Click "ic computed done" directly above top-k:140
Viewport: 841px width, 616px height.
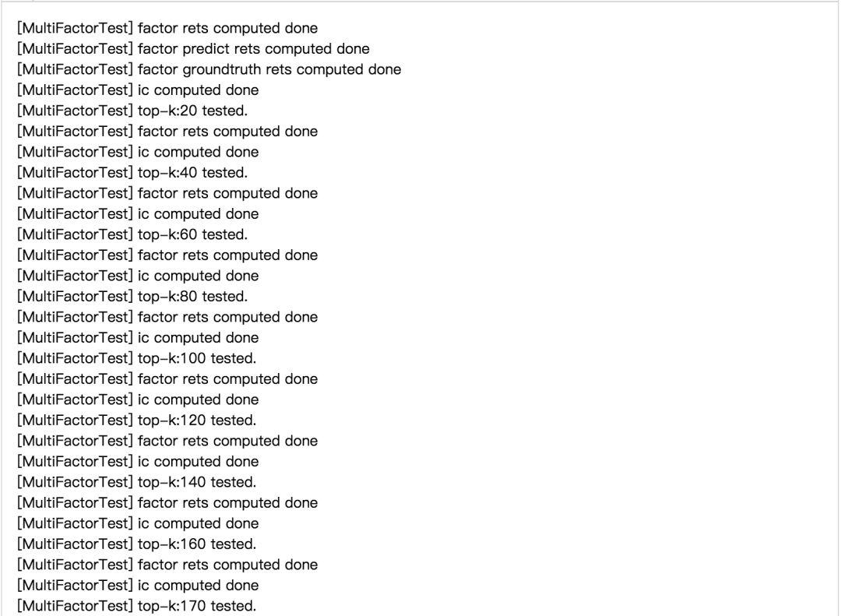click(138, 461)
